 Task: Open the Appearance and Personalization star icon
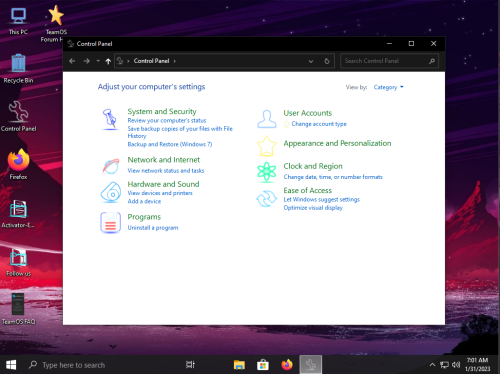[x=267, y=146]
